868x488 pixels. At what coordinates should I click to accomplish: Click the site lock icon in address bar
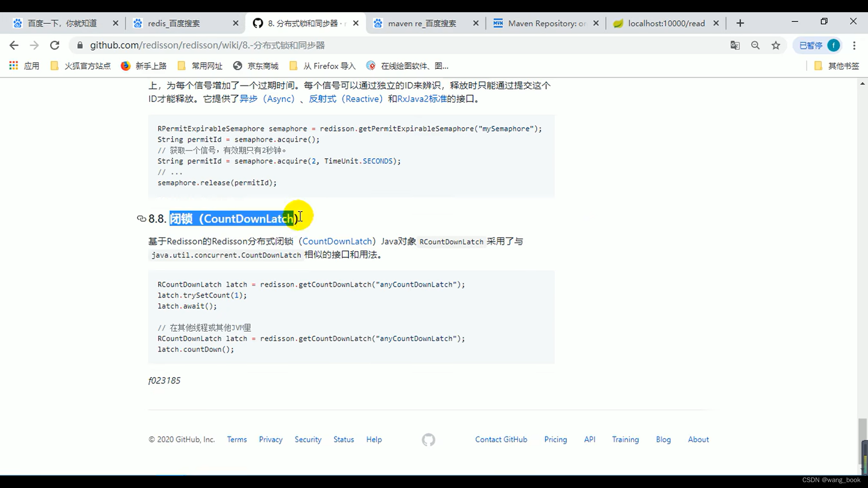pyautogui.click(x=80, y=45)
